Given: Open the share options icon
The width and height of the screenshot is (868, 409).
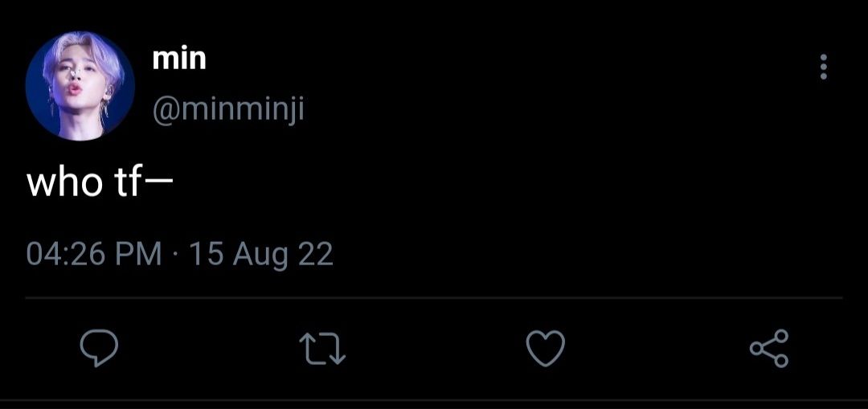Looking at the screenshot, I should coord(769,348).
